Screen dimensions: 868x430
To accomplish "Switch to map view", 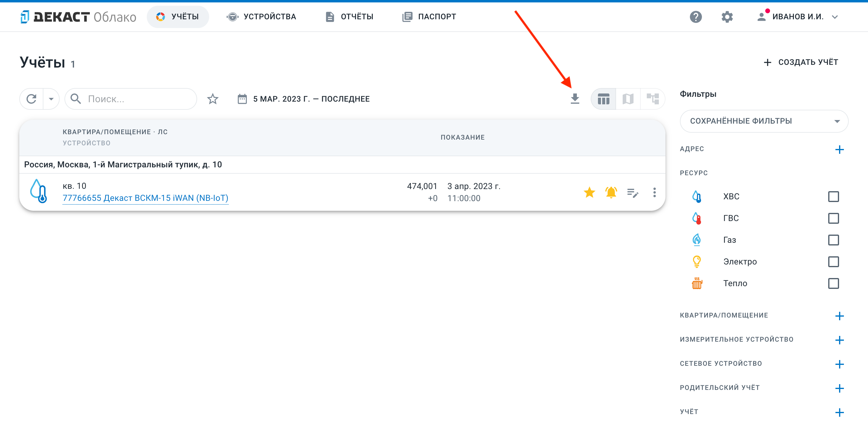I will (x=628, y=99).
